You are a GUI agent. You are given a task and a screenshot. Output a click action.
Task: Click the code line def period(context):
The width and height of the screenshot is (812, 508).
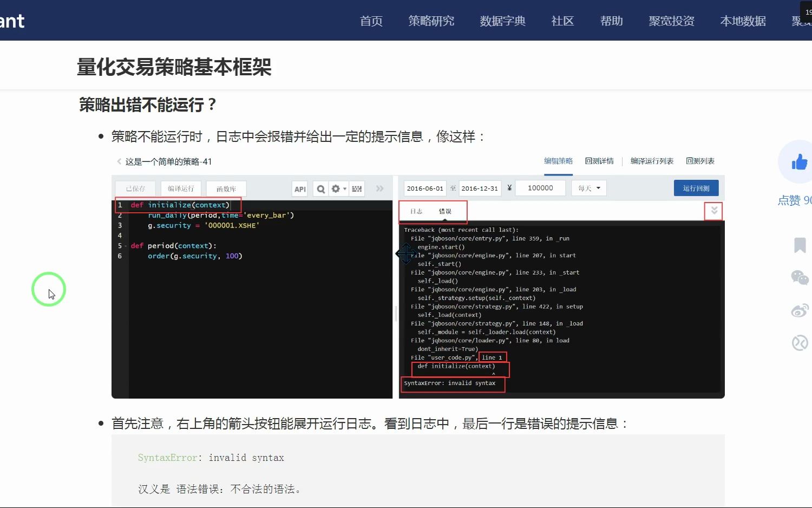[173, 245]
